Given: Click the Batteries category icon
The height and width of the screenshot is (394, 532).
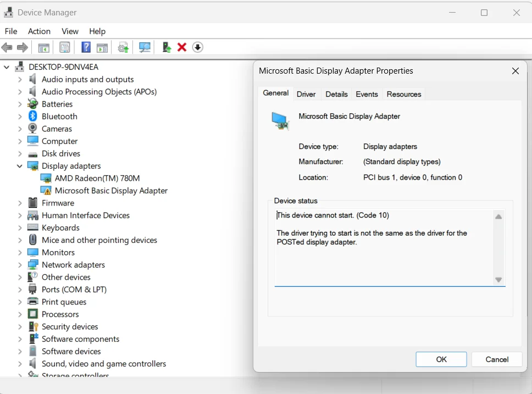Looking at the screenshot, I should 32,103.
